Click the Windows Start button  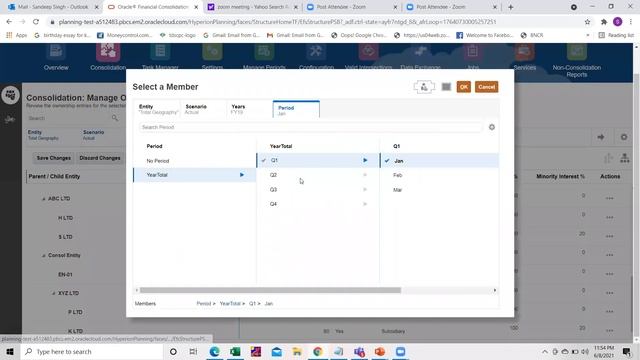10,352
